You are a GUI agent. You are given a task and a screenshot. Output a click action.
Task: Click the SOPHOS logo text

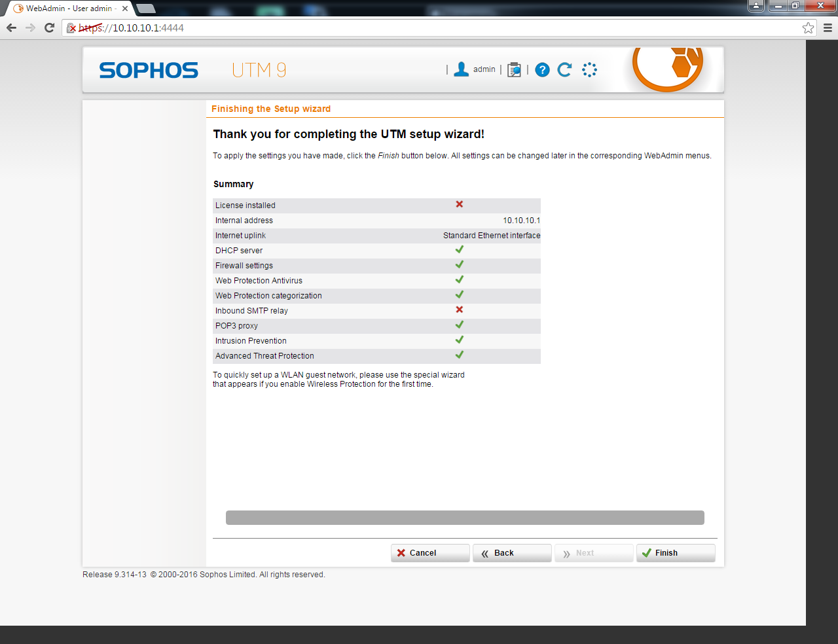point(149,71)
